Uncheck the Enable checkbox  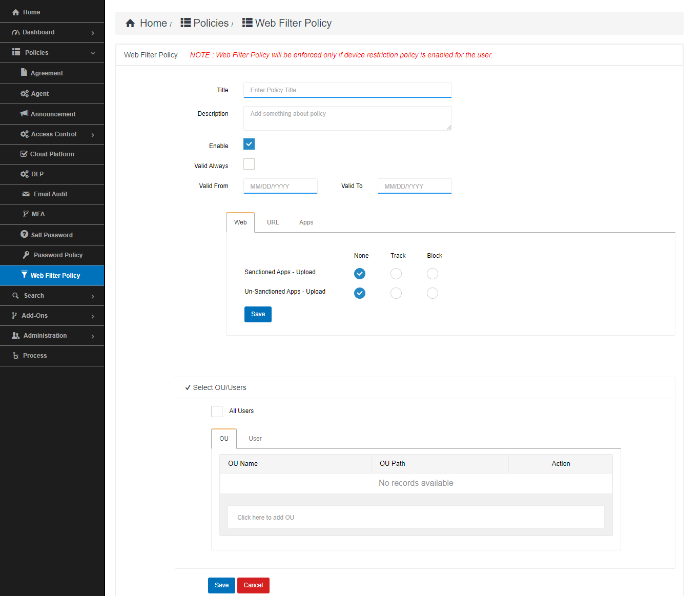point(249,144)
